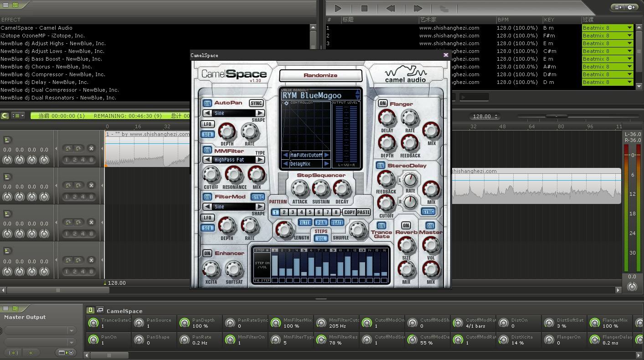Click the StepSequencer ATTACK knob
Viewport: 644px width, 360px height.
tap(299, 188)
